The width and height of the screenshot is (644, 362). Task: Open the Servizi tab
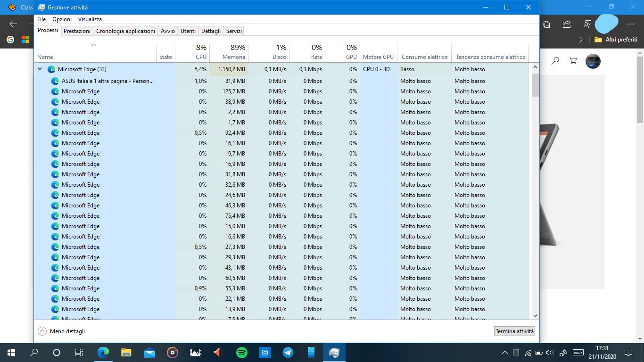[234, 31]
